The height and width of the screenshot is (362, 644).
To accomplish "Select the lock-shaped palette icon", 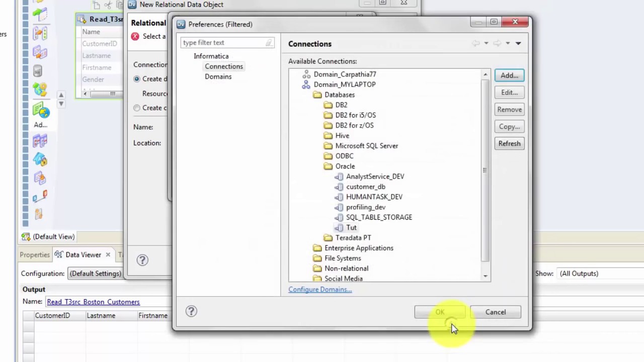I will (x=40, y=159).
